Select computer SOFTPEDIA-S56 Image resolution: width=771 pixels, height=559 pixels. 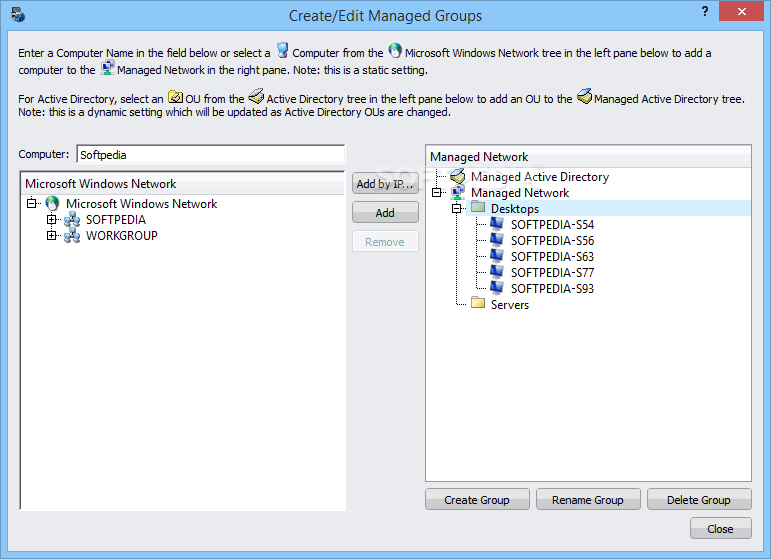[552, 240]
